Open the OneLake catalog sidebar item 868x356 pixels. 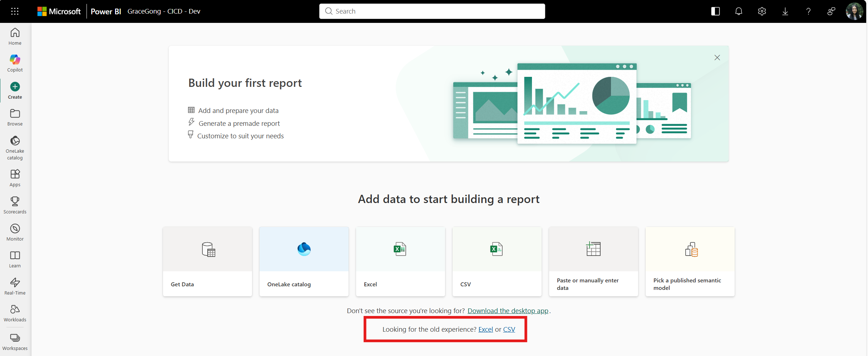[x=15, y=147]
